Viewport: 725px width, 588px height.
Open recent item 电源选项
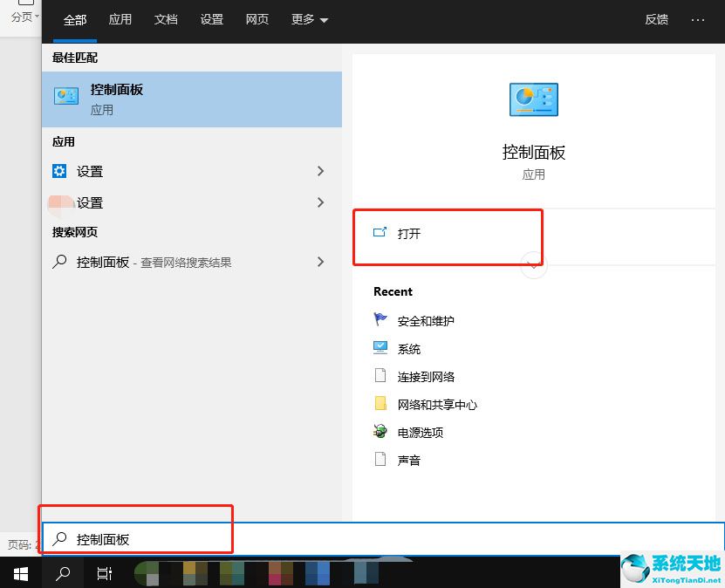pyautogui.click(x=421, y=433)
